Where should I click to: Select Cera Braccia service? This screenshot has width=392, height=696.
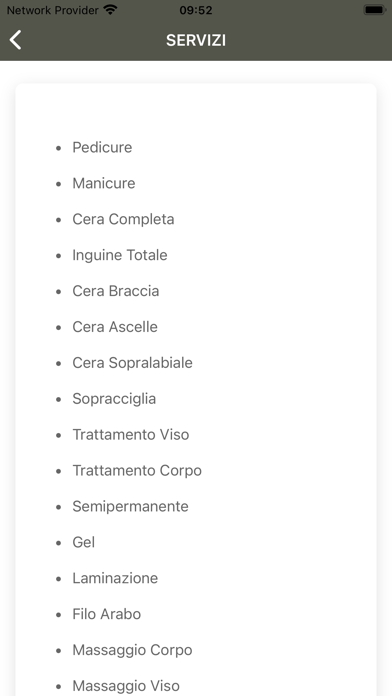[x=116, y=291]
